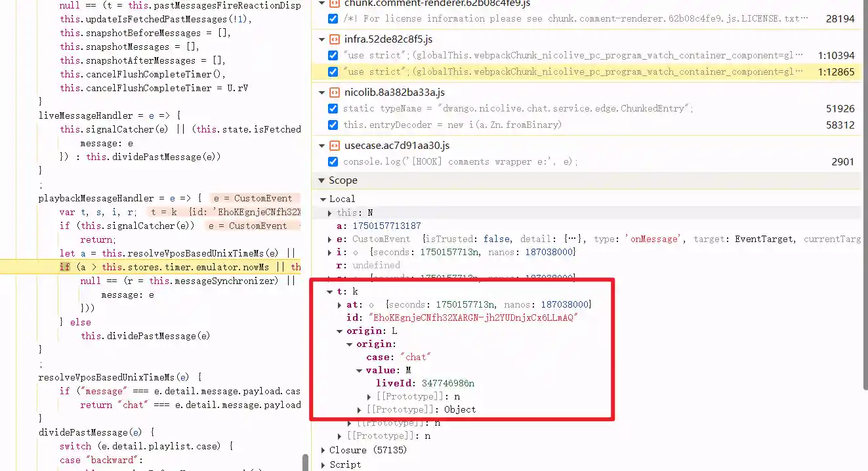This screenshot has width=868, height=471.
Task: Uncheck the entryDecoder breakpoint at 58312
Action: 333,125
